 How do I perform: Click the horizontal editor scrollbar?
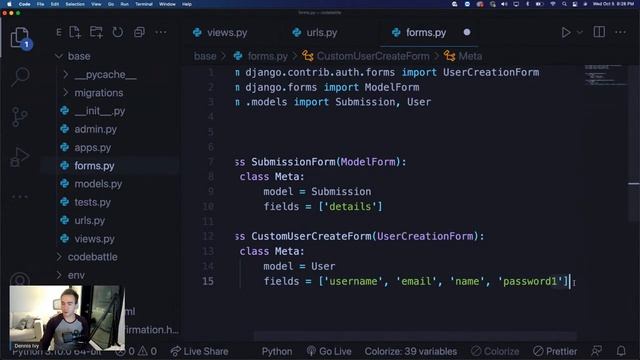click(416, 336)
